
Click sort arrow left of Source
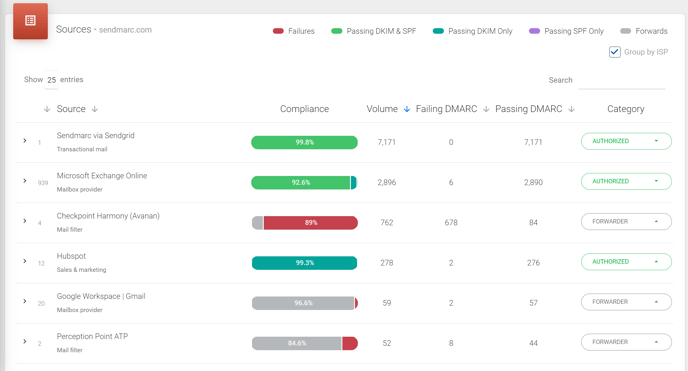tap(47, 109)
